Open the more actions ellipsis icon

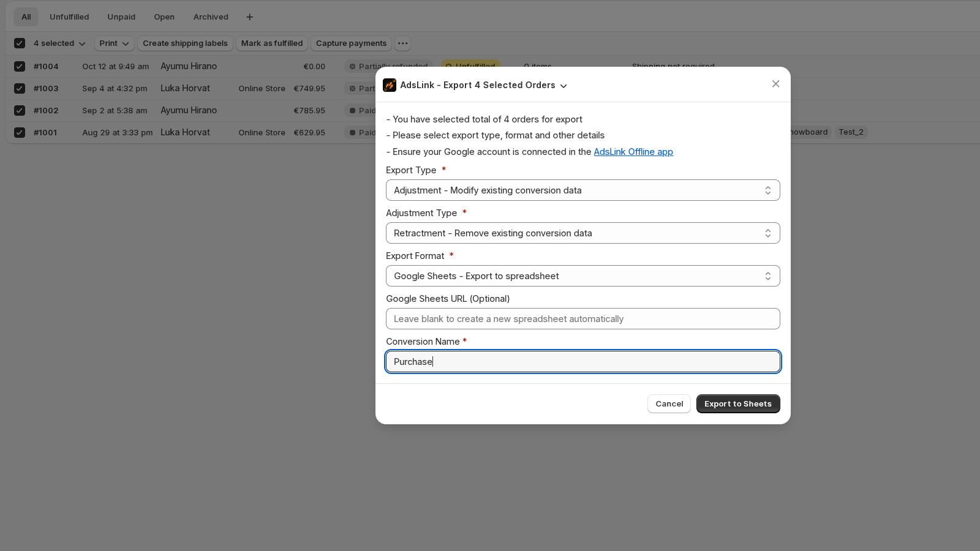[x=402, y=43]
